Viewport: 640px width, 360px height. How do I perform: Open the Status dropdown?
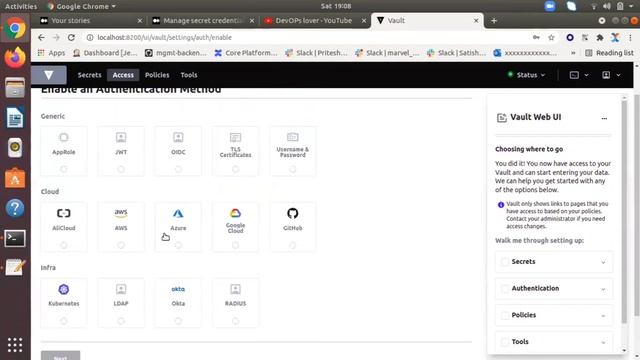(x=526, y=75)
